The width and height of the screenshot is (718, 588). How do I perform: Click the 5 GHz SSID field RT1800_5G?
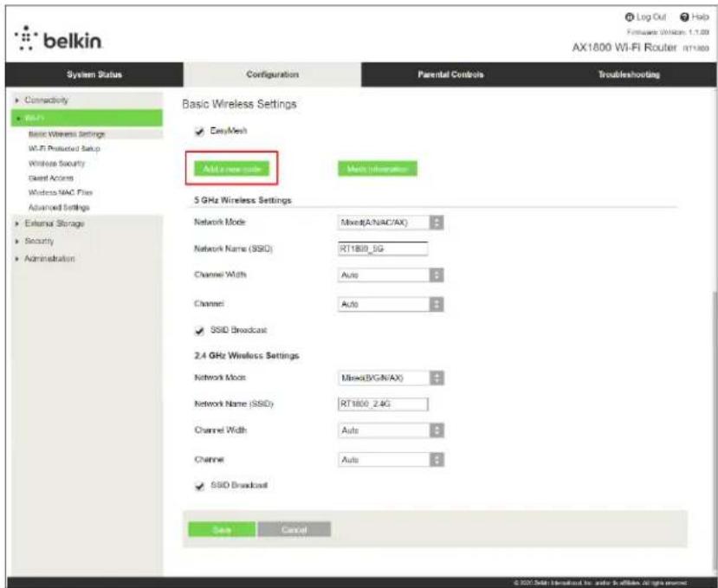coord(383,249)
